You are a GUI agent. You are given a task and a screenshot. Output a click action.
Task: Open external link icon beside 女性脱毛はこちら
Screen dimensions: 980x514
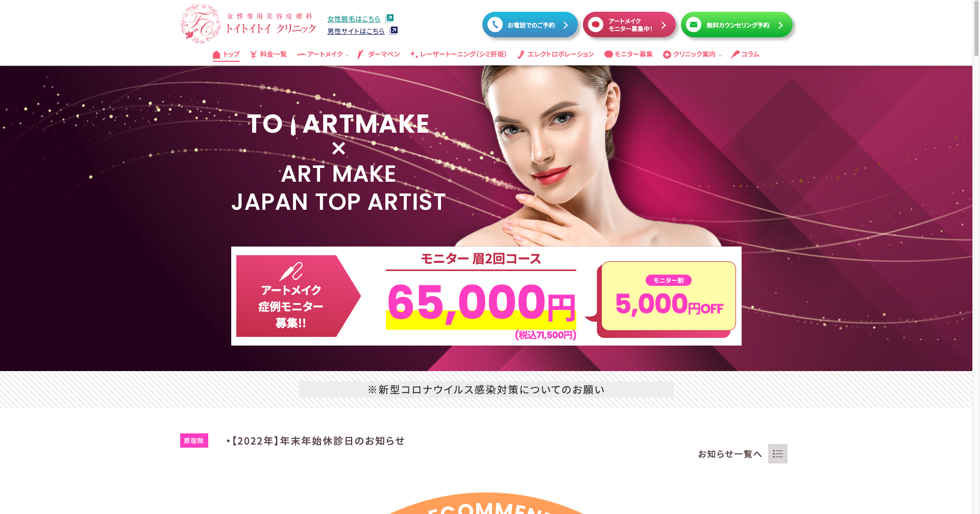coord(389,18)
